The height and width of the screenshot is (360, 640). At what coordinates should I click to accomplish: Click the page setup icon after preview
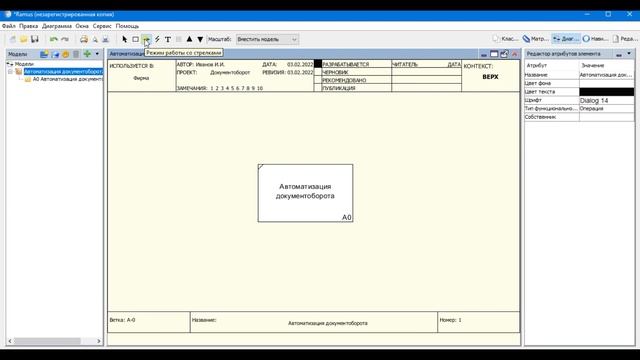(x=106, y=39)
